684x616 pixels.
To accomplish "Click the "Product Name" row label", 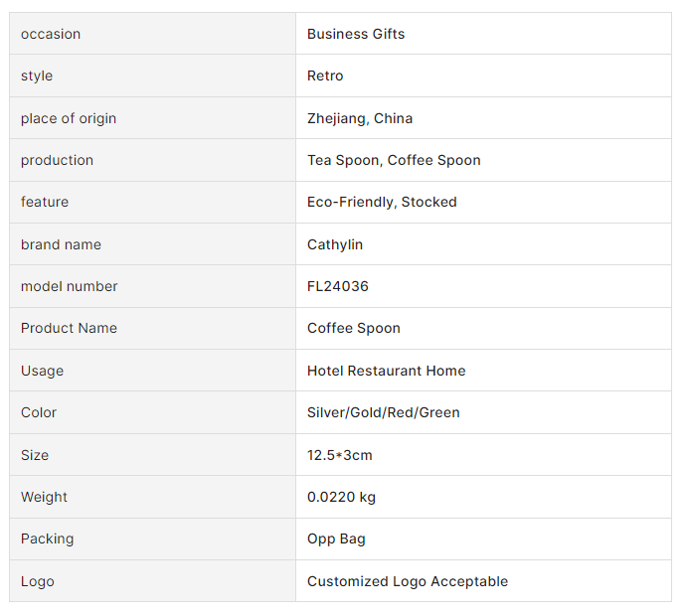I will coord(69,328).
